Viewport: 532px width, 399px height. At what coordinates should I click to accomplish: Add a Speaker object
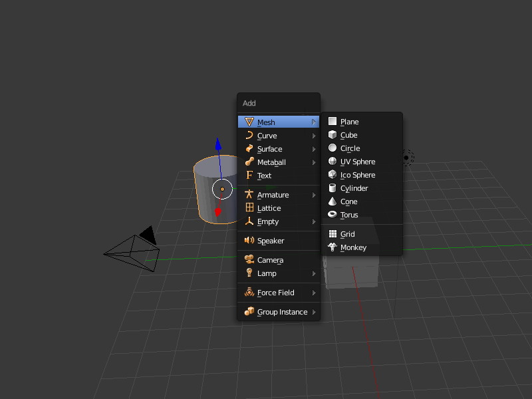(x=279, y=241)
